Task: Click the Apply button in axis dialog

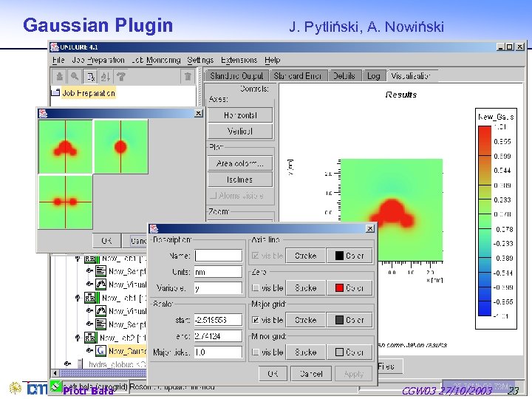Action: (353, 374)
